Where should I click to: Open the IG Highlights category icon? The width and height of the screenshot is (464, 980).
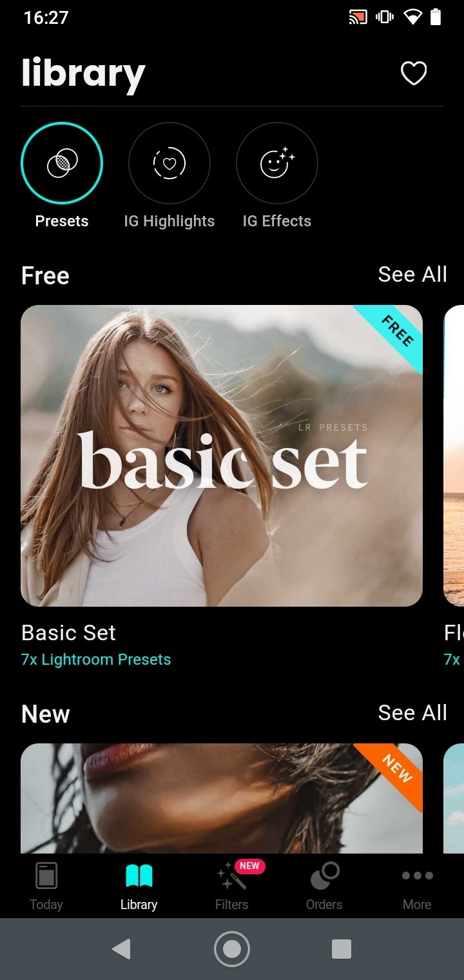tap(169, 163)
